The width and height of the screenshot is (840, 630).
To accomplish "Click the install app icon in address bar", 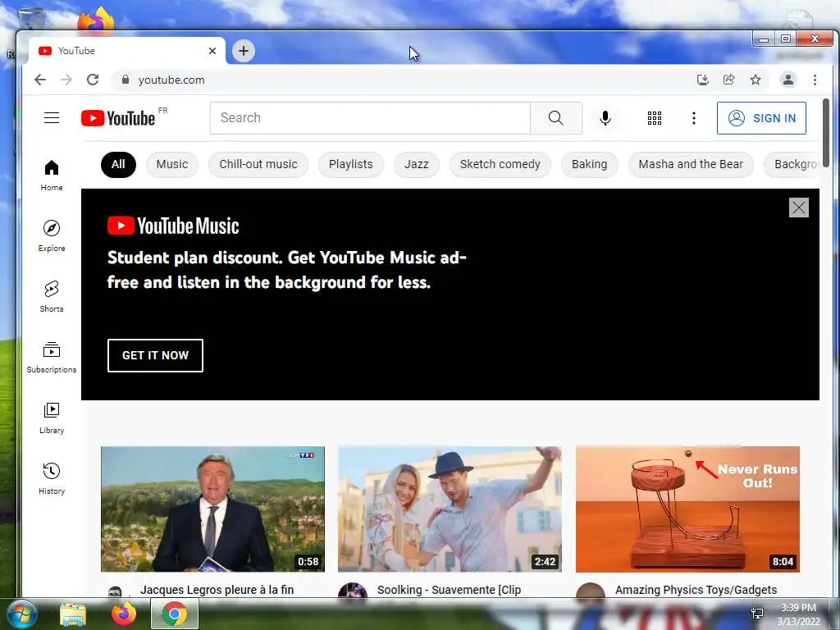I will click(702, 80).
